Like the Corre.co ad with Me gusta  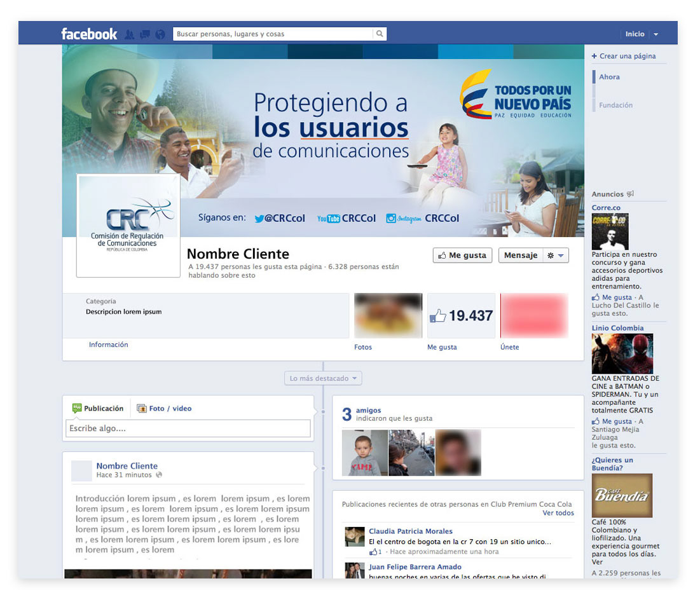point(617,298)
